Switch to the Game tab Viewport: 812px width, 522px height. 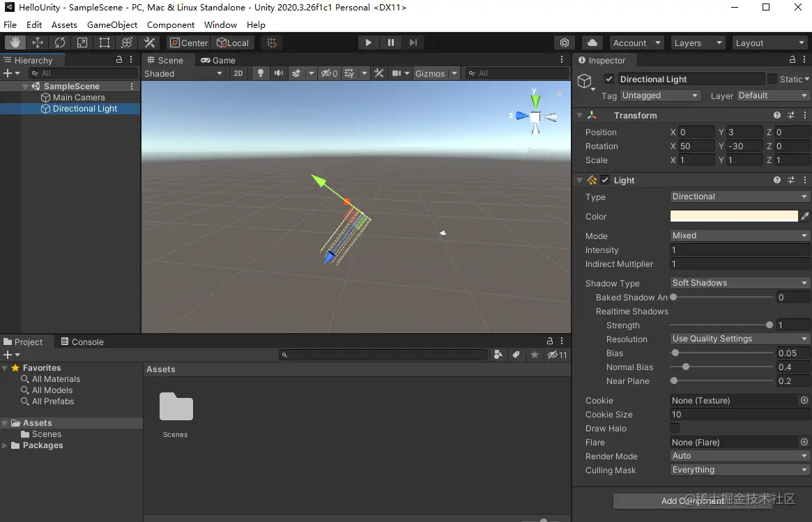click(x=218, y=60)
